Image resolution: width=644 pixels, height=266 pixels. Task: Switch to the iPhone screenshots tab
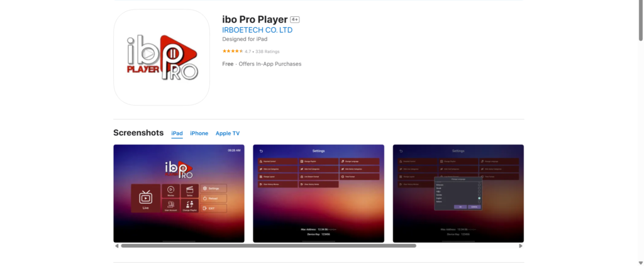[x=199, y=133]
